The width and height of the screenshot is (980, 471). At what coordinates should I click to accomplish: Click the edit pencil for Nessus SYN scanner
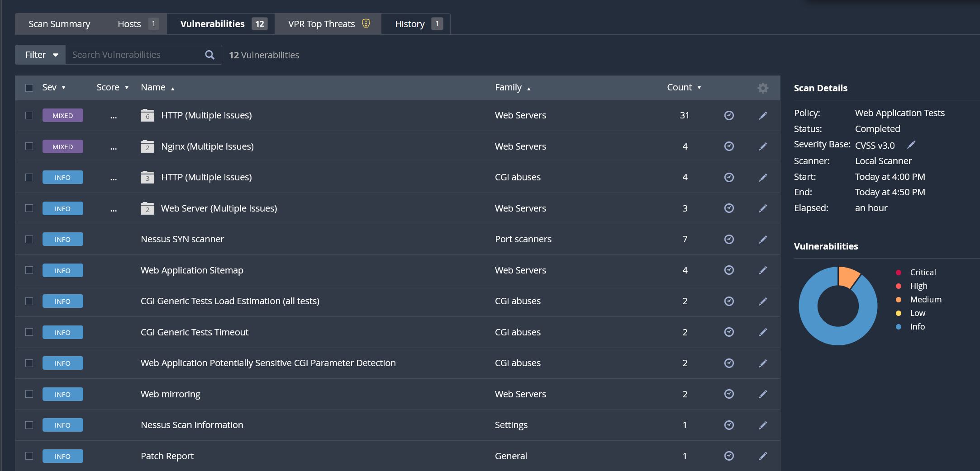tap(763, 239)
